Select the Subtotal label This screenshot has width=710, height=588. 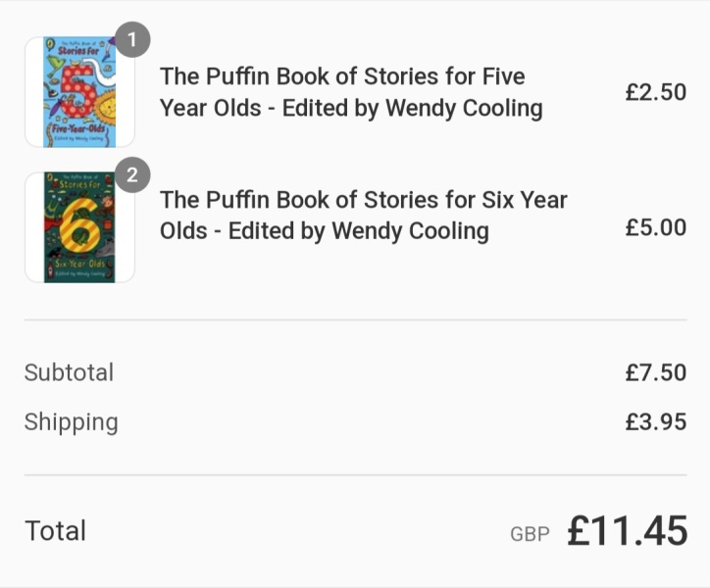(x=69, y=372)
